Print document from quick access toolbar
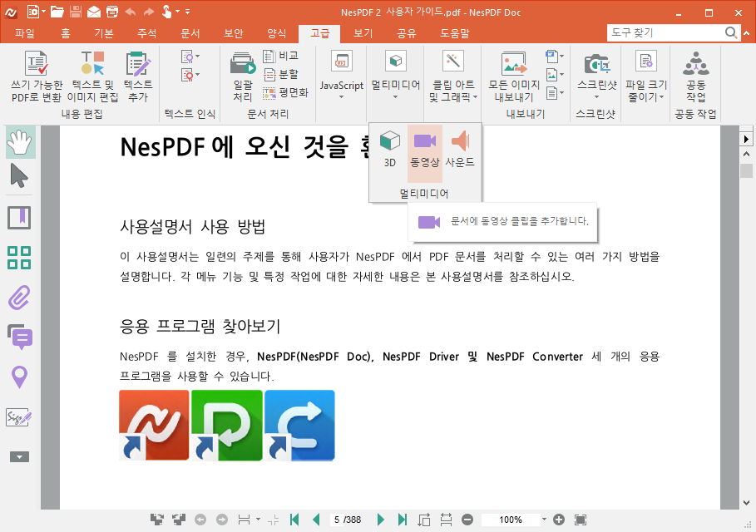This screenshot has height=532, width=756. (111, 12)
